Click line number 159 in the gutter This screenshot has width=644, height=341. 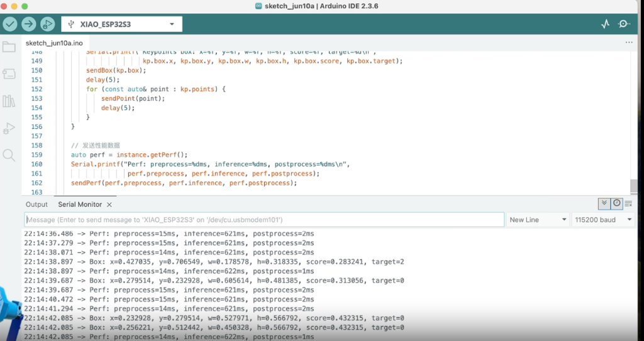pyautogui.click(x=36, y=154)
